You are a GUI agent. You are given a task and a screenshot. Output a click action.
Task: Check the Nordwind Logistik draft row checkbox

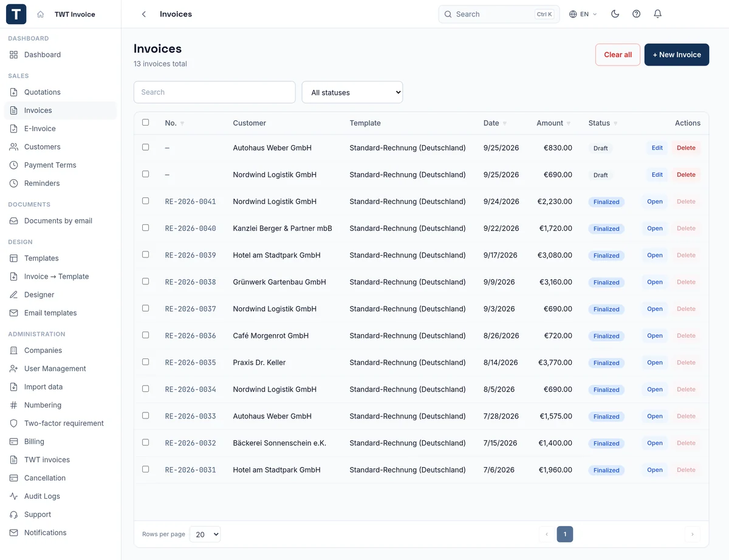[x=145, y=174]
